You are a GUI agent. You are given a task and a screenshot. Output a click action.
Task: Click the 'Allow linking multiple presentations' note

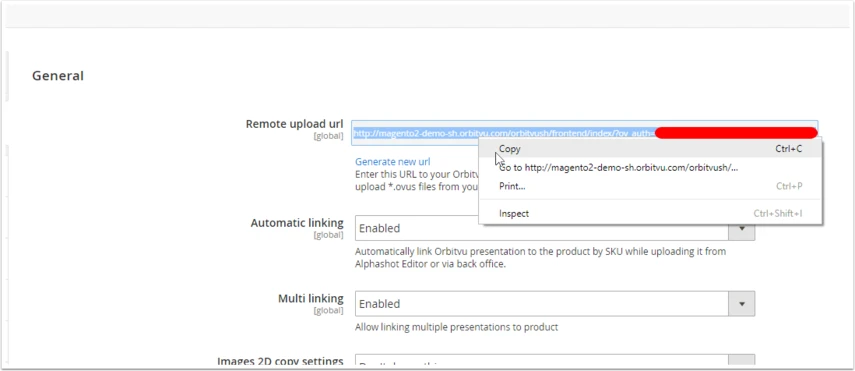(x=456, y=327)
